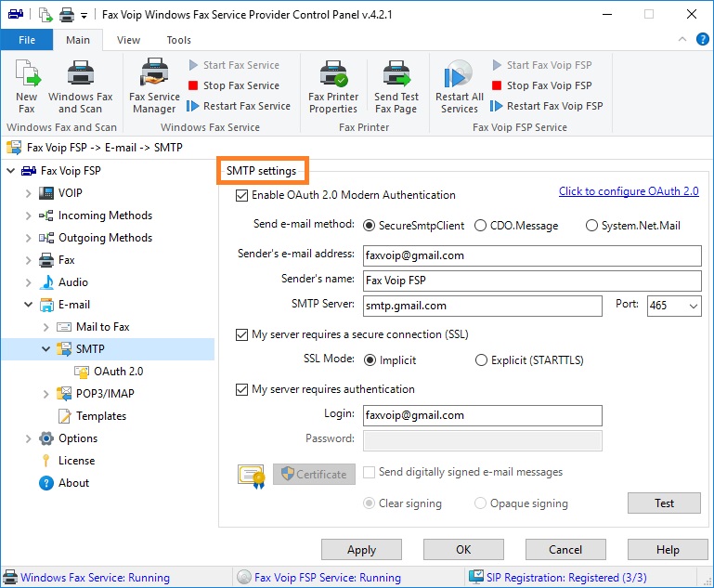Switch to the View ribbon tab
The width and height of the screenshot is (714, 588).
(128, 40)
